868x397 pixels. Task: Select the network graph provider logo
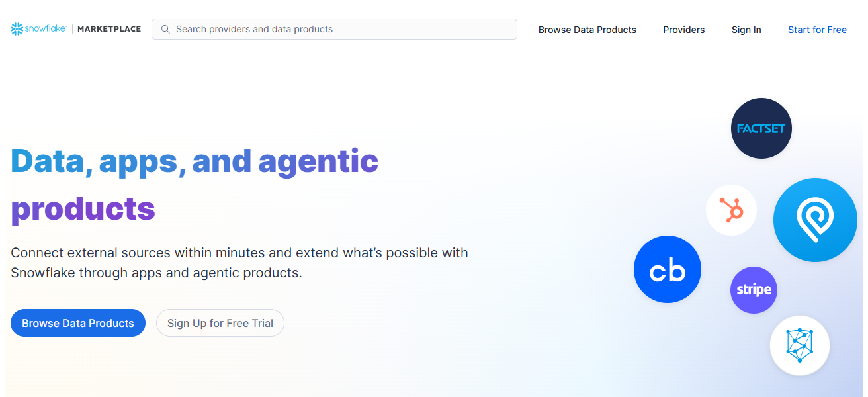800,345
